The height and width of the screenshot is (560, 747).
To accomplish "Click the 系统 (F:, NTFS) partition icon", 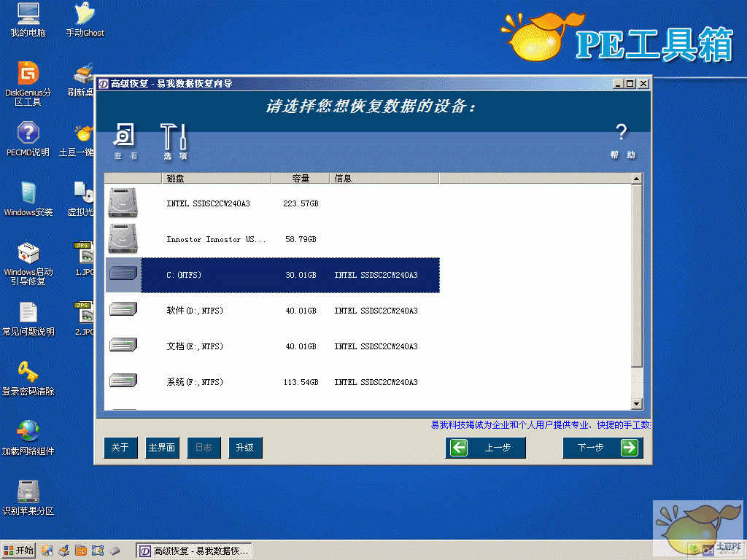I will (123, 381).
